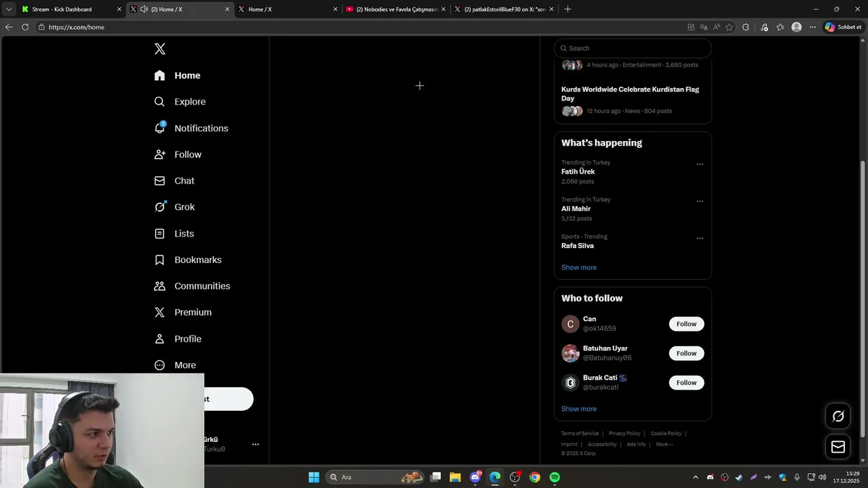Image resolution: width=868 pixels, height=488 pixels.
Task: Open floating messages envelope button
Action: pyautogui.click(x=838, y=447)
